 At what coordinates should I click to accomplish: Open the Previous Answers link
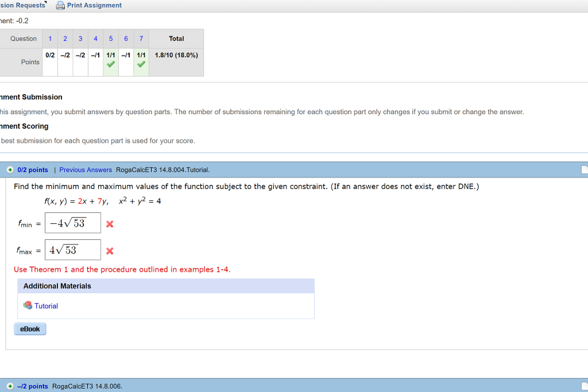click(85, 169)
